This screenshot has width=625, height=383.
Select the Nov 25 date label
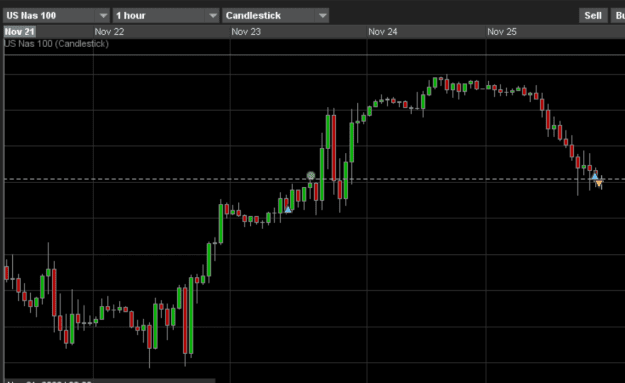pyautogui.click(x=502, y=31)
